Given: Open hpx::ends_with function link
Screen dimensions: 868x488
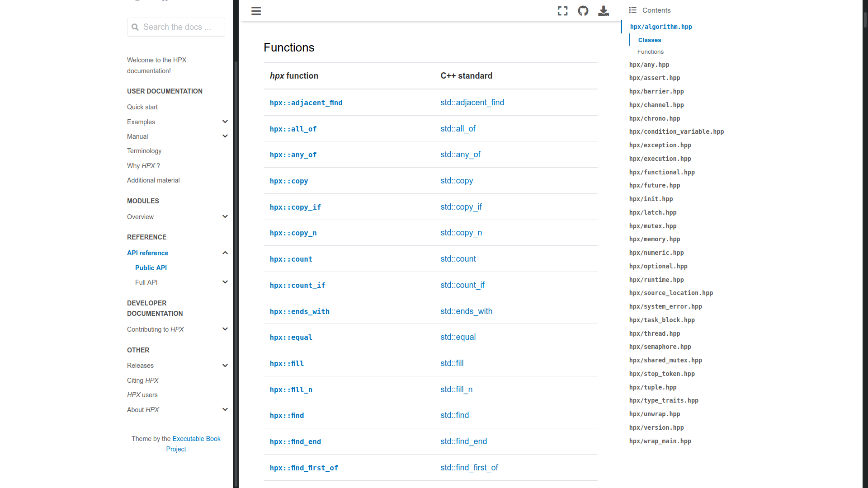Looking at the screenshot, I should 300,312.
